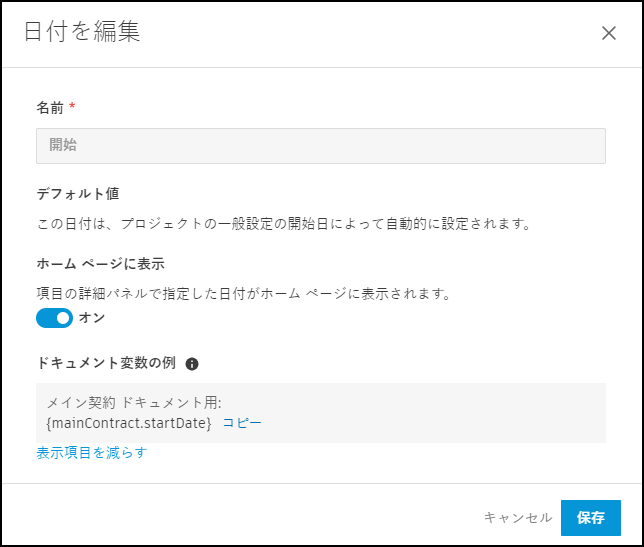Viewport: 644px width, 547px height.
Task: Click the 名前 field label
Action: pyautogui.click(x=50, y=106)
